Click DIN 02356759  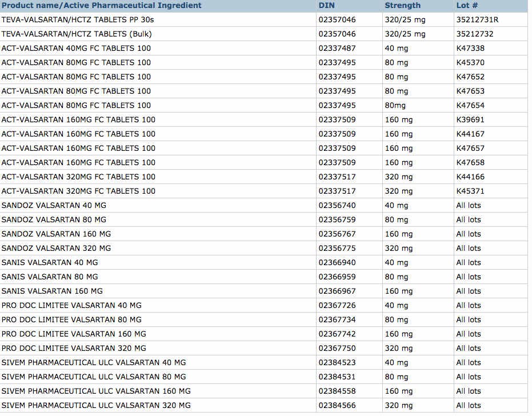[x=337, y=219]
